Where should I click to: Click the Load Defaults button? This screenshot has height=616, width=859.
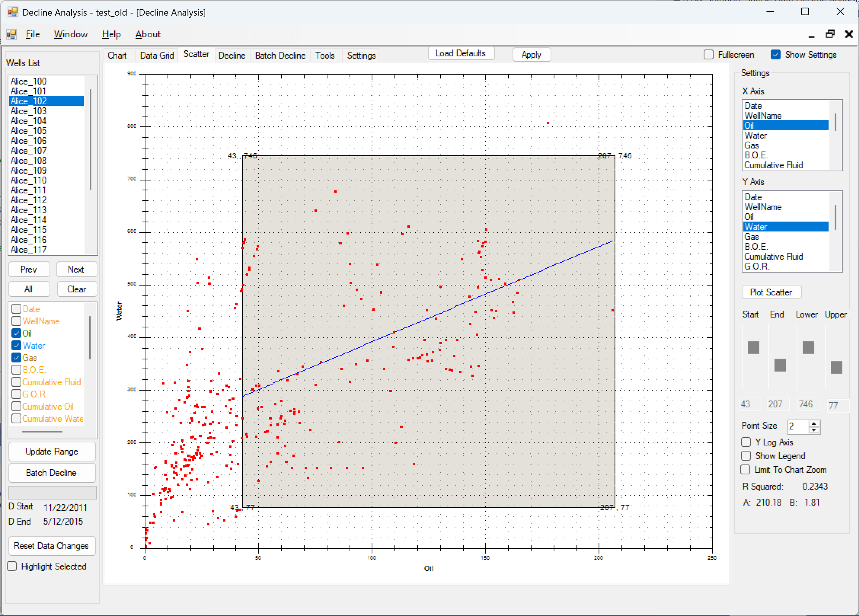pyautogui.click(x=461, y=53)
